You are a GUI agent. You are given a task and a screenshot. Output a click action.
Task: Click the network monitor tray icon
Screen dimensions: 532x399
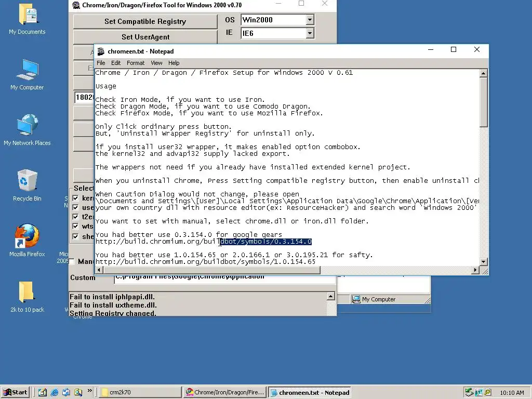(478, 392)
